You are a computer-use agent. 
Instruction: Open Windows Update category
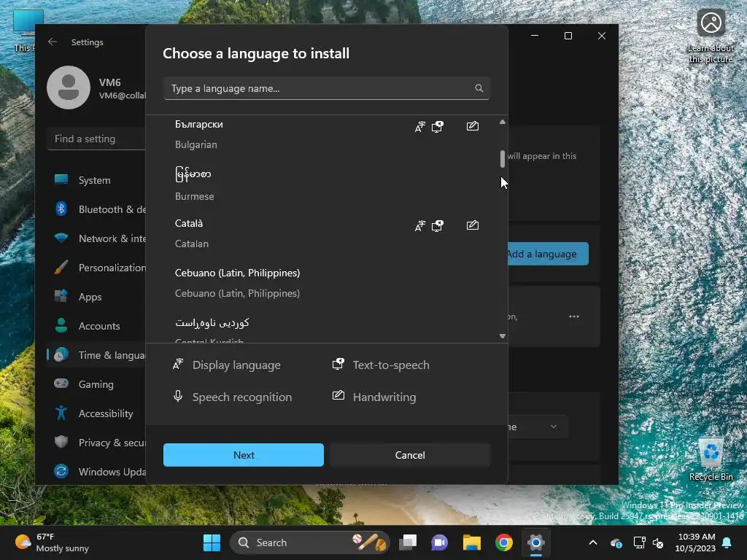click(96, 472)
